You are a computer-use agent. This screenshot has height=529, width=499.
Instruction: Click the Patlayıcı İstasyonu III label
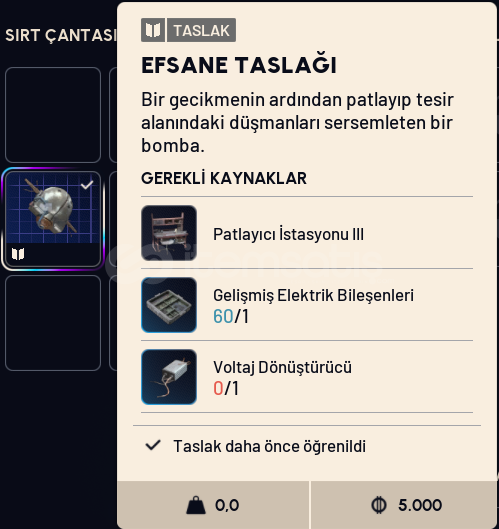click(x=288, y=234)
